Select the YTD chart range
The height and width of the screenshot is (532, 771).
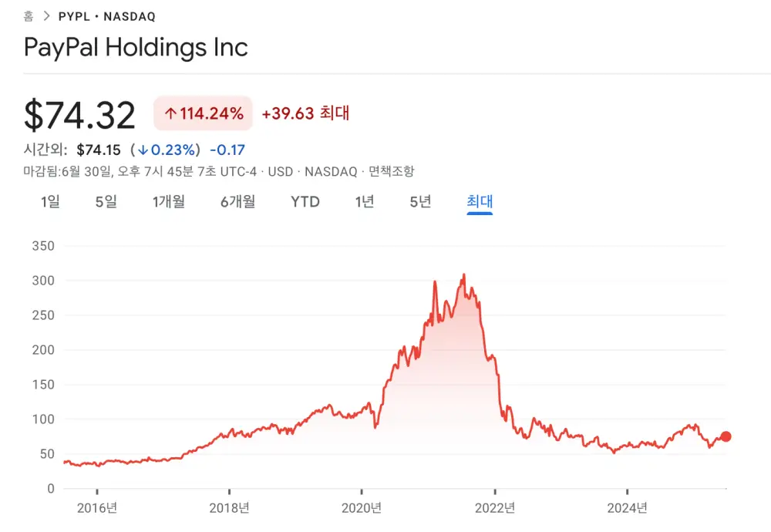click(x=305, y=202)
